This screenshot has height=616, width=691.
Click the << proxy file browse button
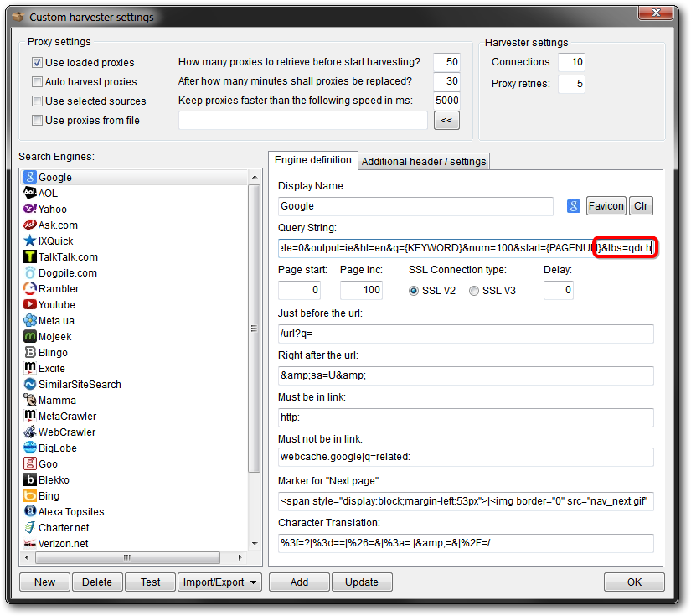[446, 121]
